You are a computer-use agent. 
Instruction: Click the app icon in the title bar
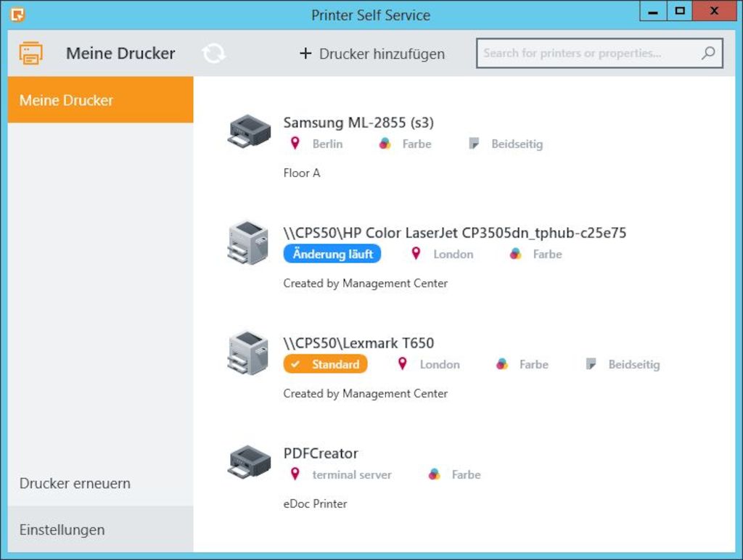17,15
